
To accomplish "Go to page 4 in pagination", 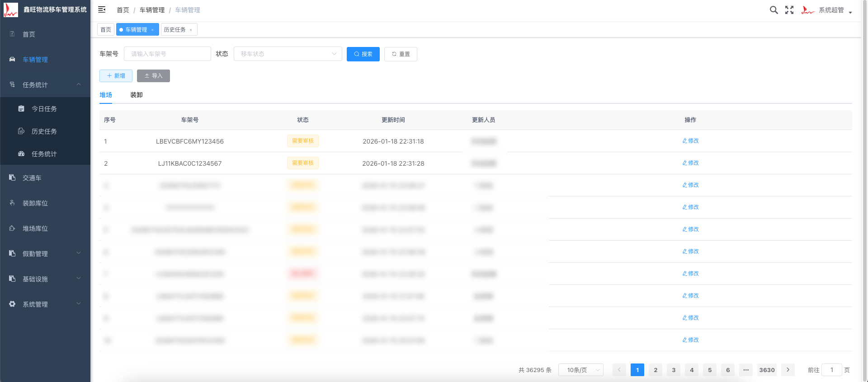I will click(x=692, y=370).
